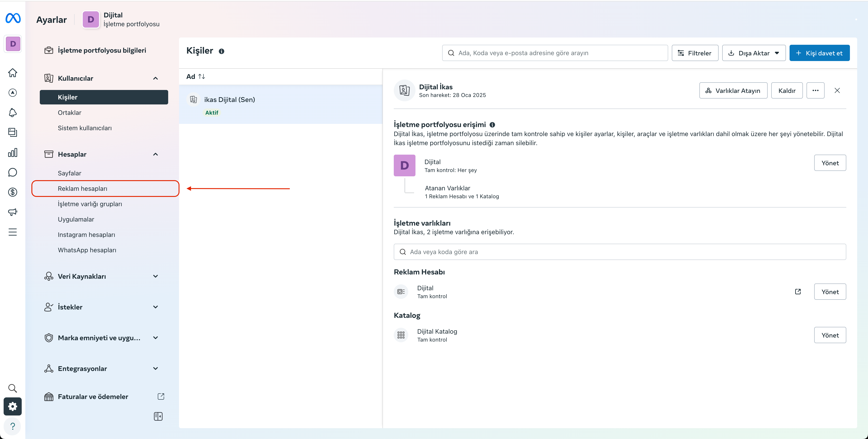This screenshot has width=868, height=439.
Task: Collapse the settings sidebar panel icon
Action: [x=158, y=416]
